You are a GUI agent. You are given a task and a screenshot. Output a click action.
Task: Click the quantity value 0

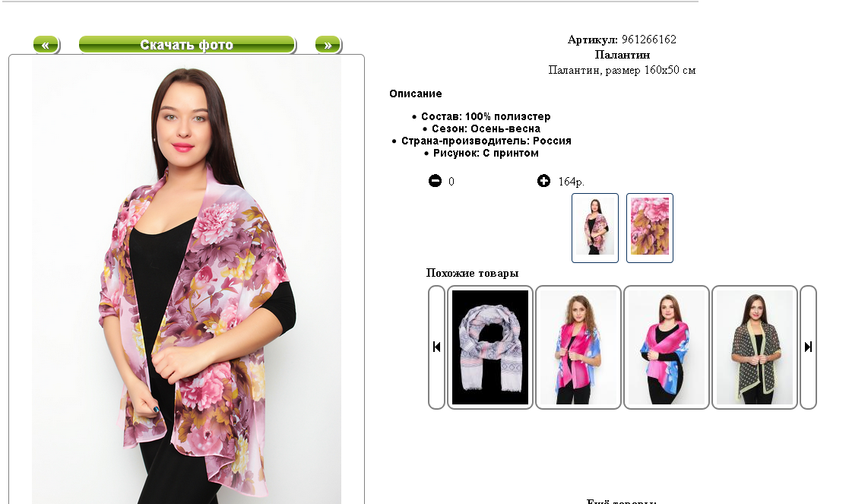(x=451, y=182)
